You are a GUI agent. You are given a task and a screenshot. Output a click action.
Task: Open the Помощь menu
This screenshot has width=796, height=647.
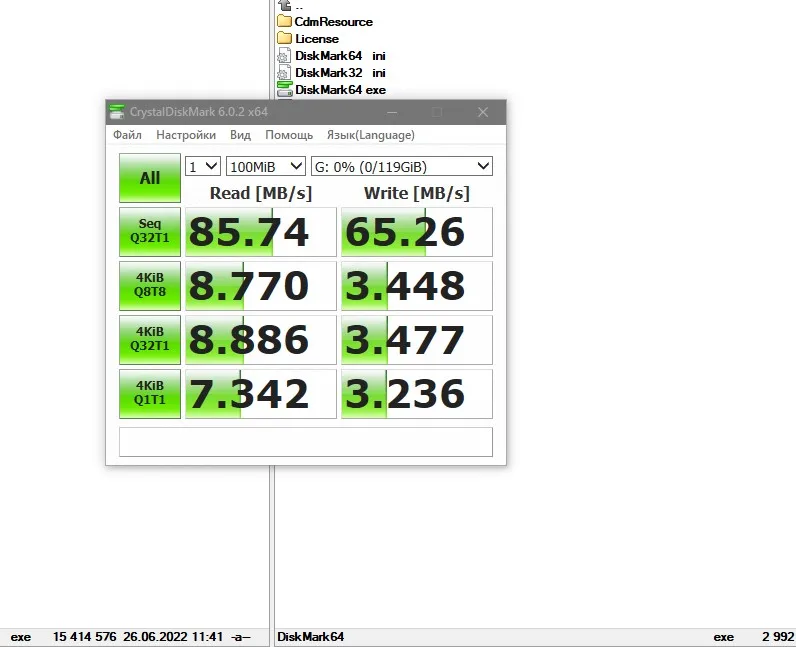point(289,135)
